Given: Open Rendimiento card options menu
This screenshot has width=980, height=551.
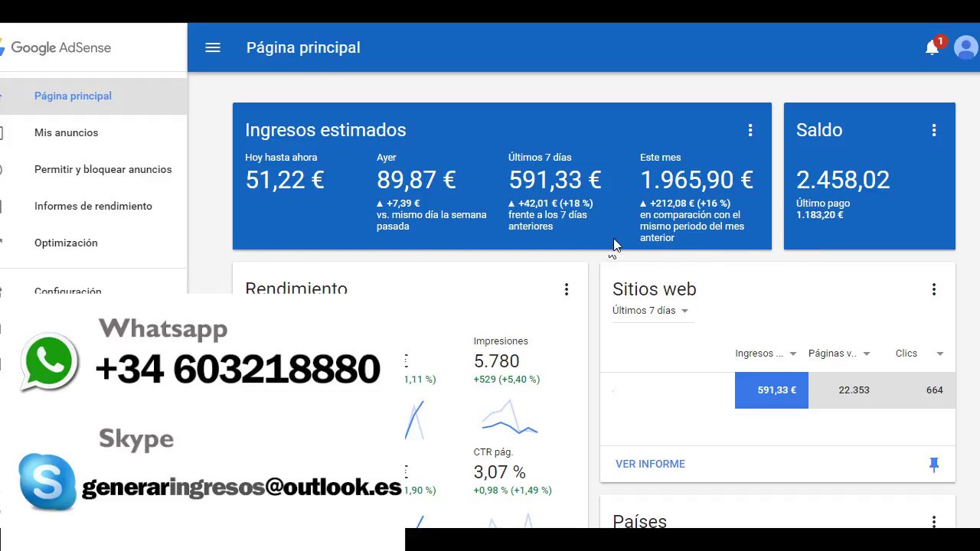Looking at the screenshot, I should click(x=567, y=289).
